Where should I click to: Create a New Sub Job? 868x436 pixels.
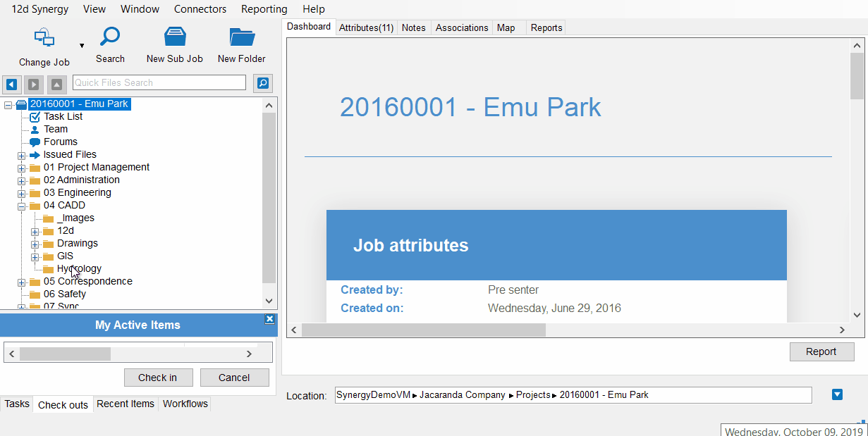(174, 37)
